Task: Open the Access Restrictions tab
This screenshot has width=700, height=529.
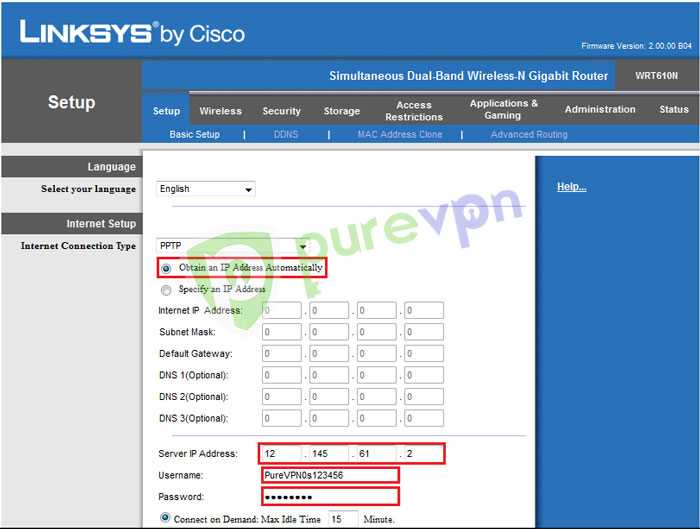Action: [414, 111]
